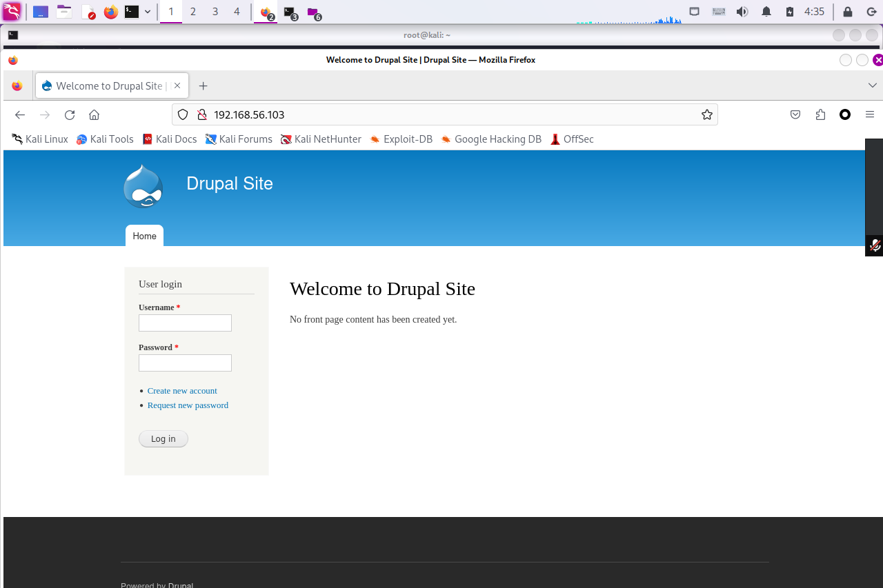Expand the terminal launcher dropdown arrow
This screenshot has width=883, height=588.
coord(148,12)
